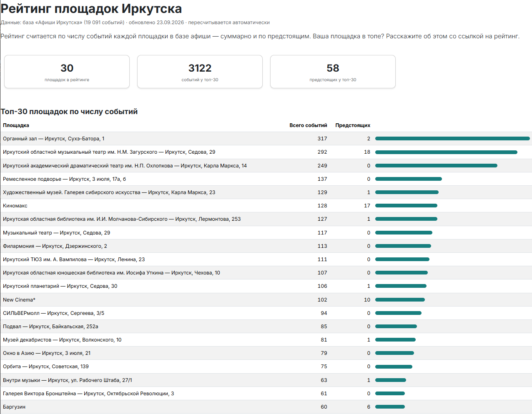Click the 292 events value for музыкальный театр

[x=322, y=152]
